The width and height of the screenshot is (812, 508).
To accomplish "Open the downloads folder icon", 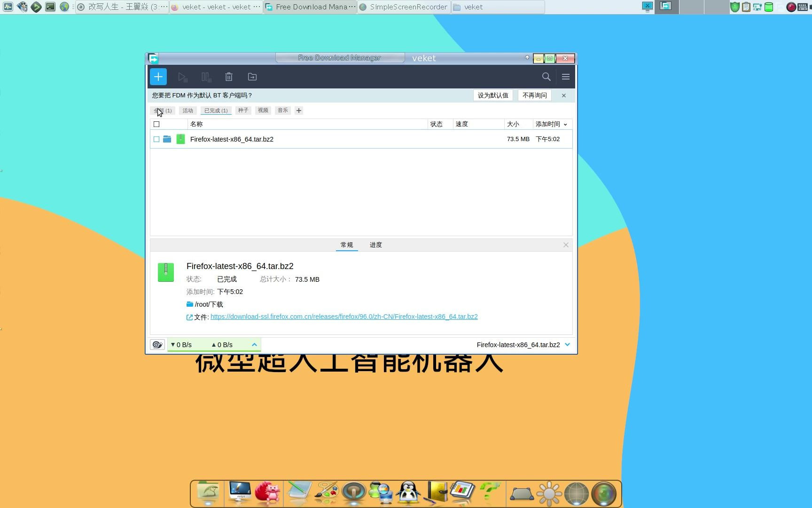I will coord(252,76).
